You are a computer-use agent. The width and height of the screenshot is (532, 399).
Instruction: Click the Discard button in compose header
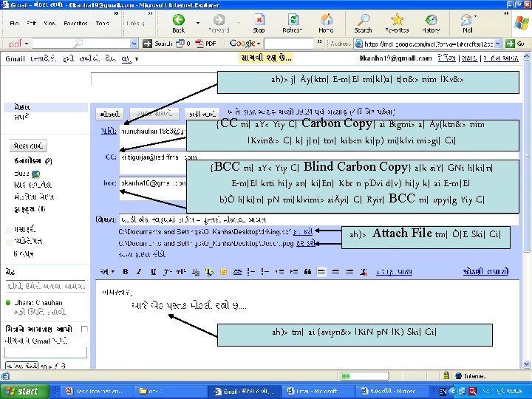(202, 114)
